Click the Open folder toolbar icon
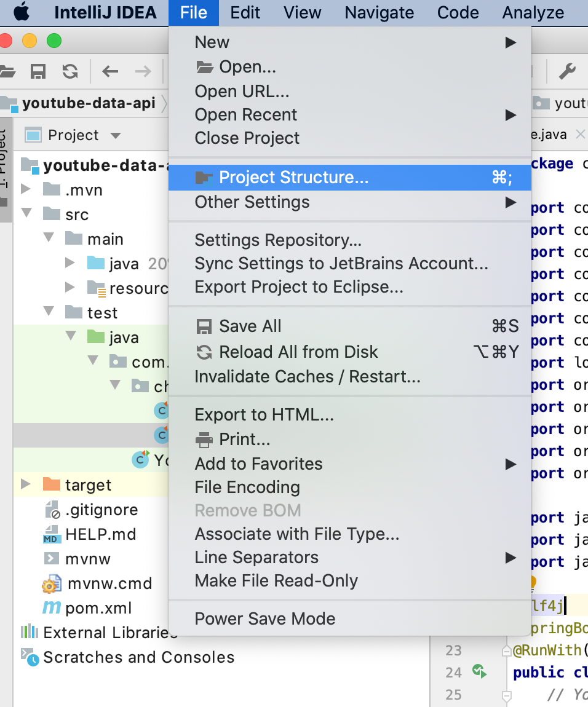This screenshot has height=707, width=588. point(6,71)
